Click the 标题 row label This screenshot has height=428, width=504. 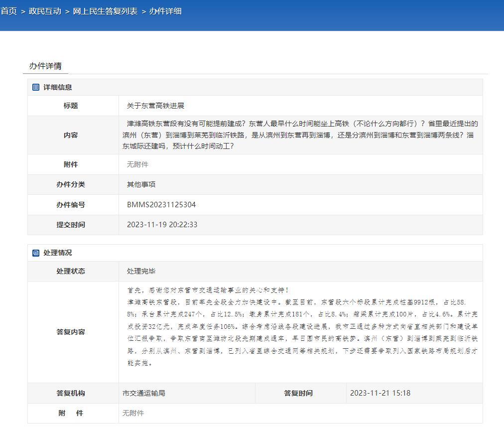click(x=71, y=106)
